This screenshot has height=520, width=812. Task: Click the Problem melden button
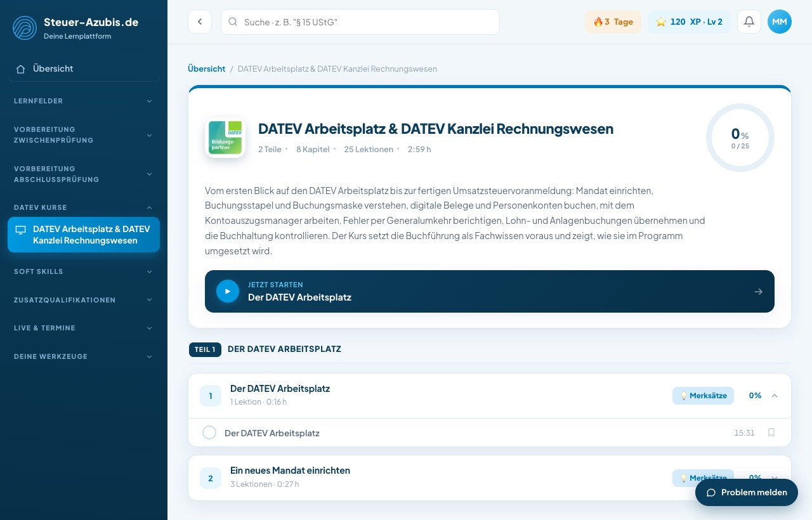[747, 492]
